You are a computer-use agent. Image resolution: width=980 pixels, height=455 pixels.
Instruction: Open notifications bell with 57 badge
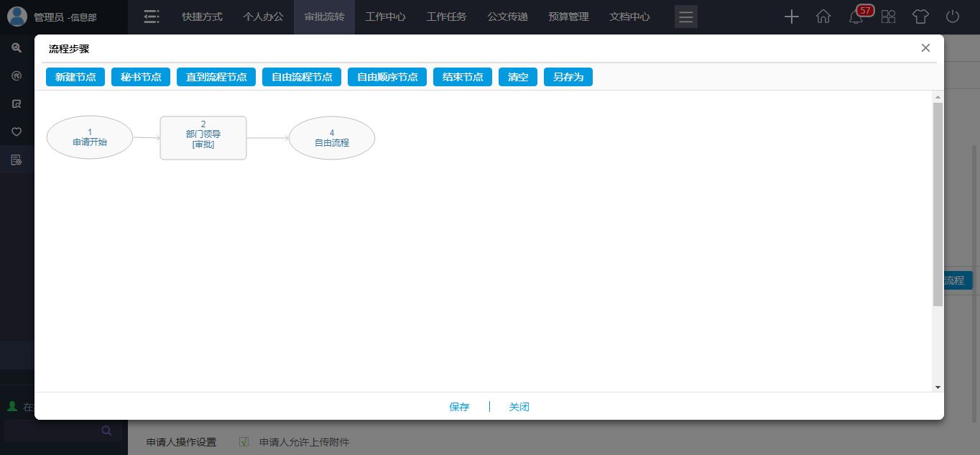pyautogui.click(x=856, y=17)
